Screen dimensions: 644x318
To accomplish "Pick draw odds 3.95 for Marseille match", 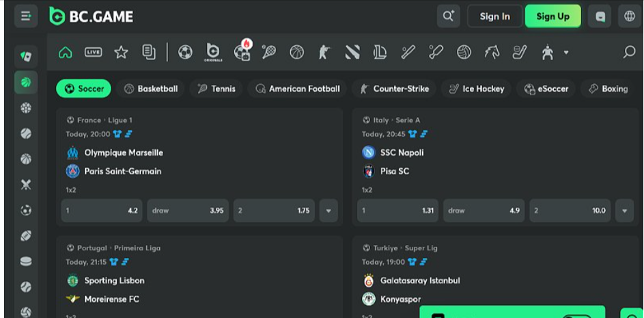I will [188, 211].
